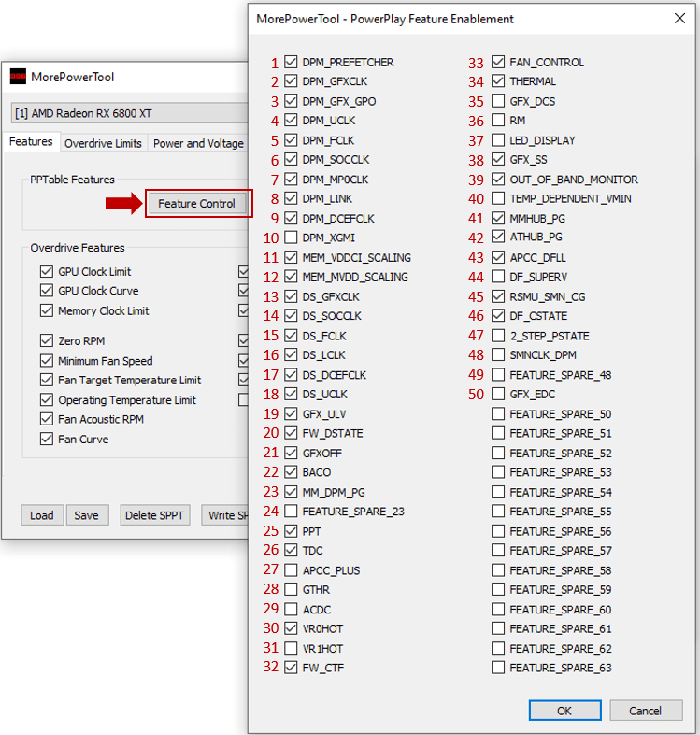Enable TEMP_DEPENDENT_VMIN feature
Viewport: 700px width, 735px height.
(x=498, y=199)
